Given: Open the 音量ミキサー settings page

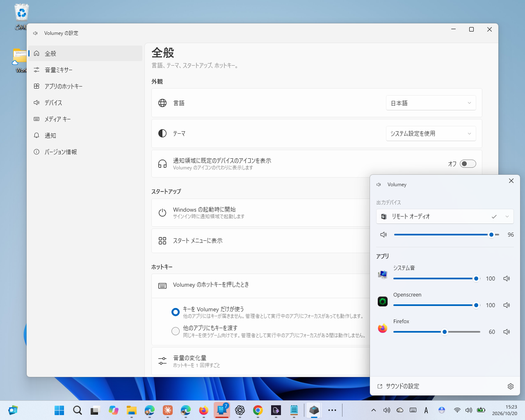Looking at the screenshot, I should coord(85,70).
